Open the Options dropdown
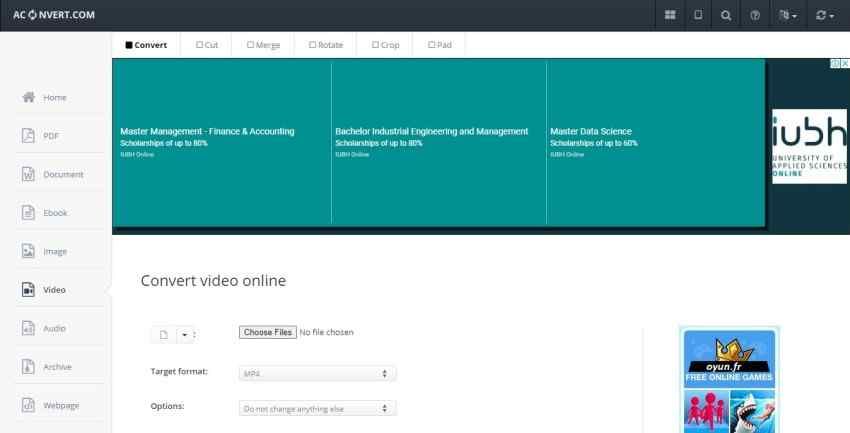Screen dimensions: 850x433 pos(317,409)
